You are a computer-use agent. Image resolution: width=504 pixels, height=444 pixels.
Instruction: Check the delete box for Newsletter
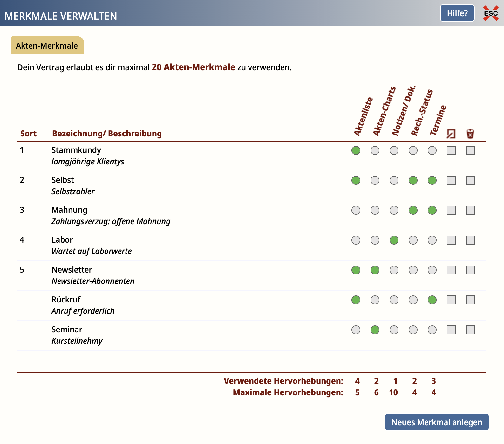tap(470, 270)
